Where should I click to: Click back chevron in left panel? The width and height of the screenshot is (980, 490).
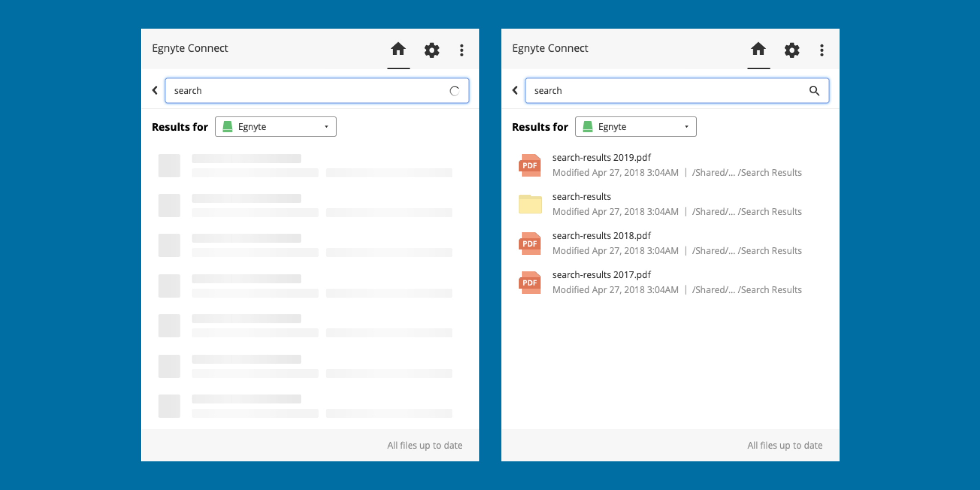click(155, 90)
